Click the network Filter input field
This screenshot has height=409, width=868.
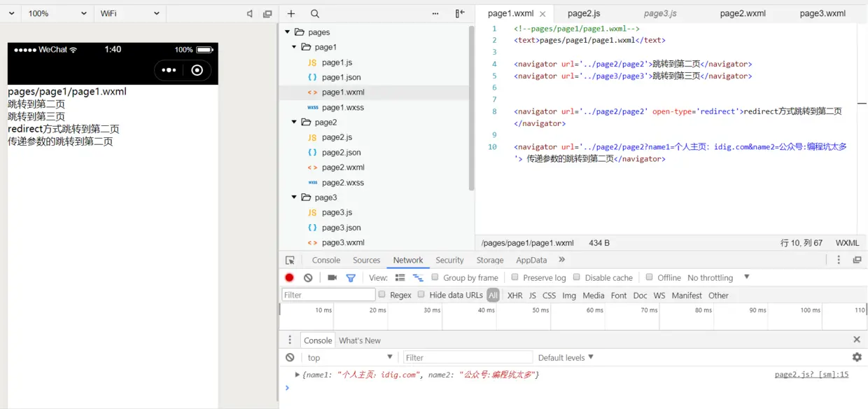[328, 295]
